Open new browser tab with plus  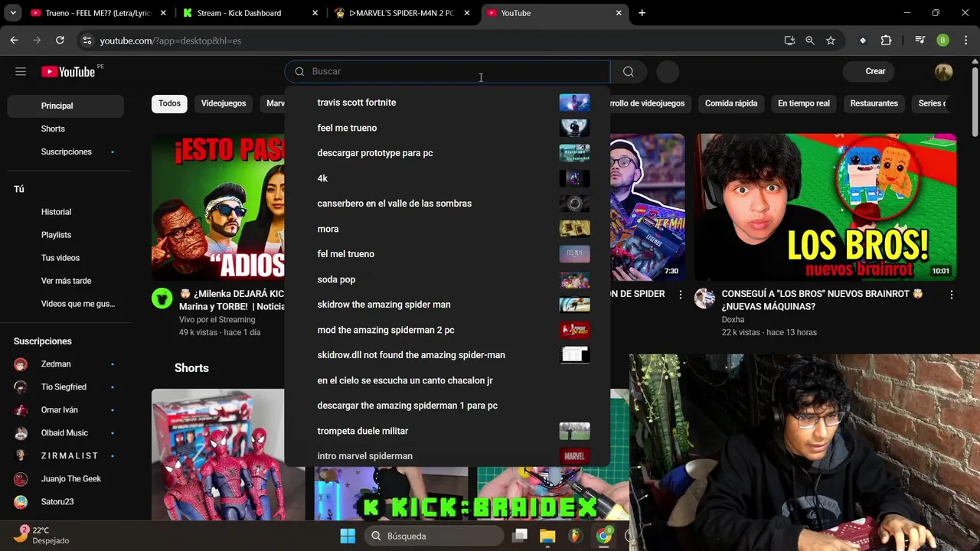(x=642, y=13)
